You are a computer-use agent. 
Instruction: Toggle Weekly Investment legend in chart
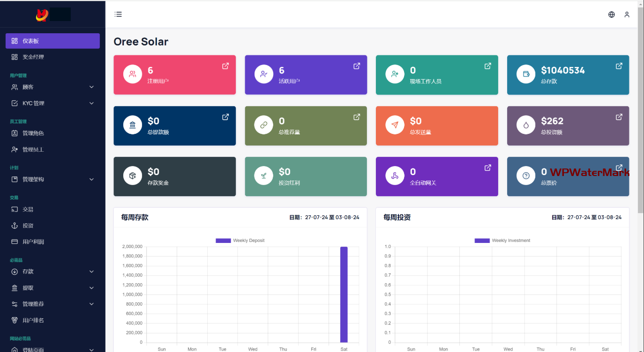[502, 241]
